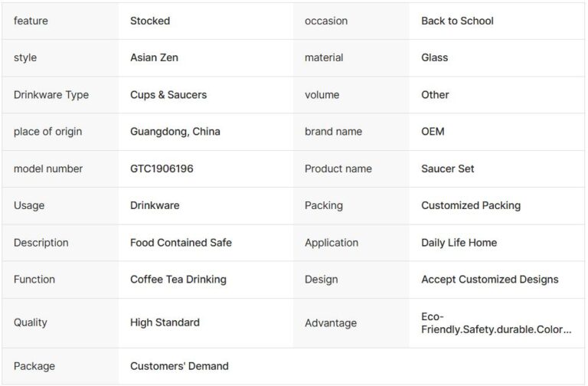Click the 'Accept Customized Designs' value
Screen dimensions: 588x386
tap(490, 280)
